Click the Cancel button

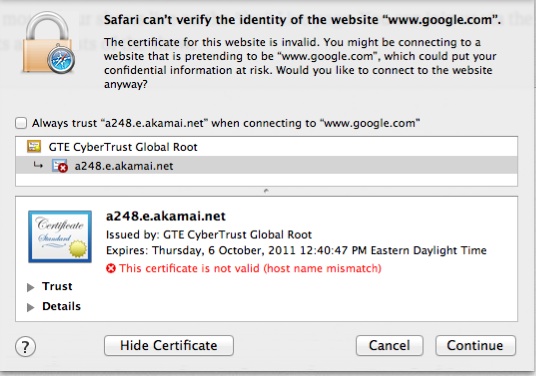[389, 345]
